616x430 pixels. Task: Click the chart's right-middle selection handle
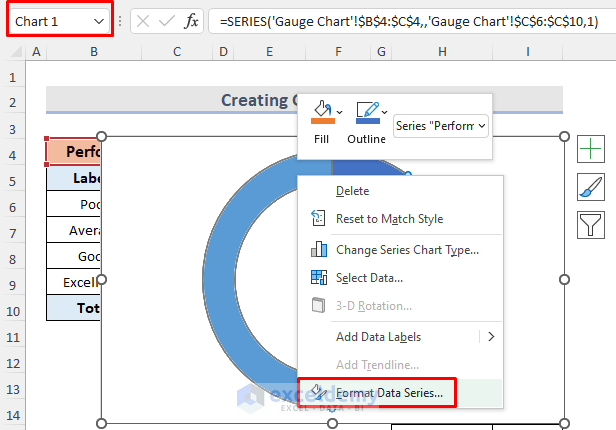tap(564, 280)
